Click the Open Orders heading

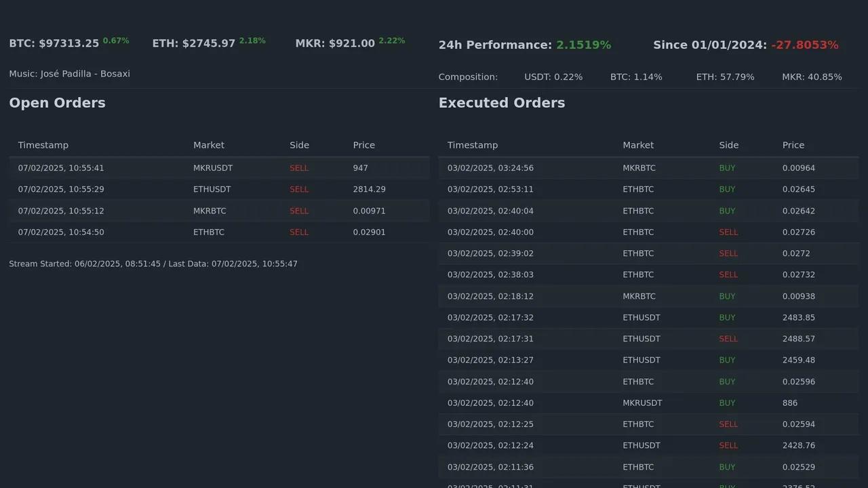point(57,103)
